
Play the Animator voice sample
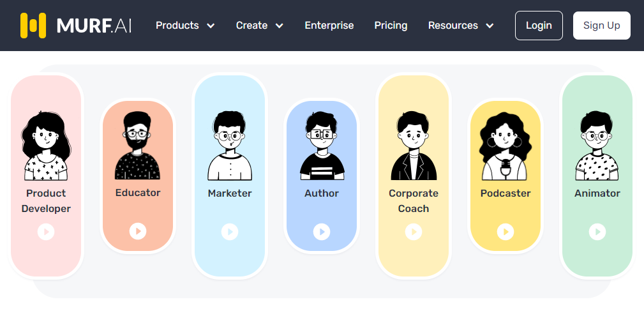pos(597,232)
